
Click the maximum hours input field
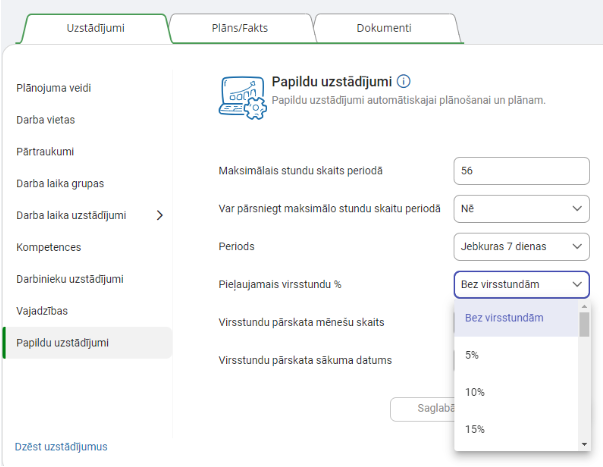click(521, 170)
